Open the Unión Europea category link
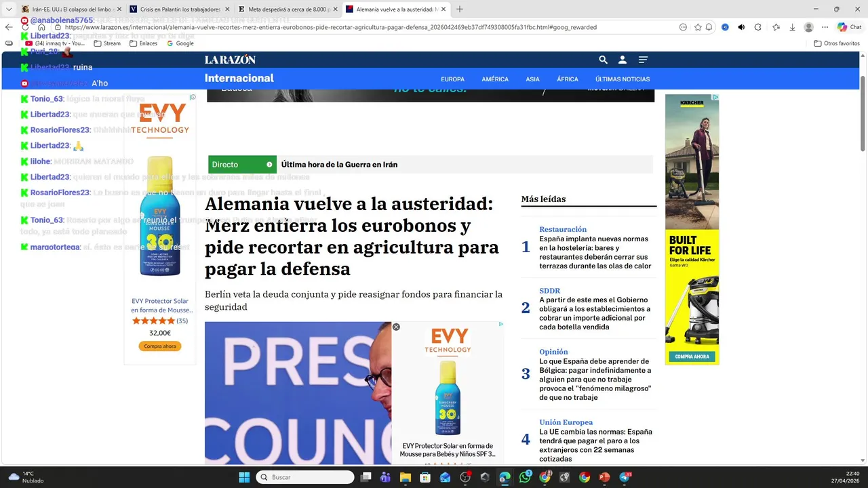Screen dimensions: 868x488 (x=566, y=422)
